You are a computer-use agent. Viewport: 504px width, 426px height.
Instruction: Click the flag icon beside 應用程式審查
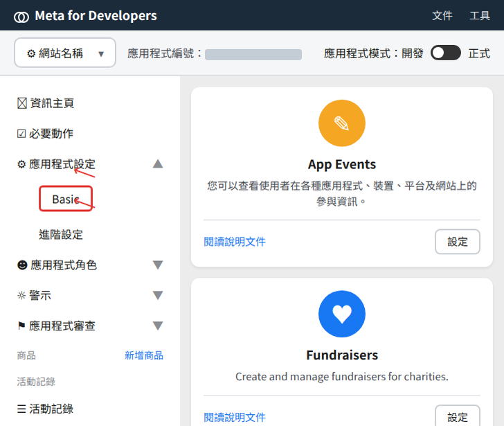(21, 326)
